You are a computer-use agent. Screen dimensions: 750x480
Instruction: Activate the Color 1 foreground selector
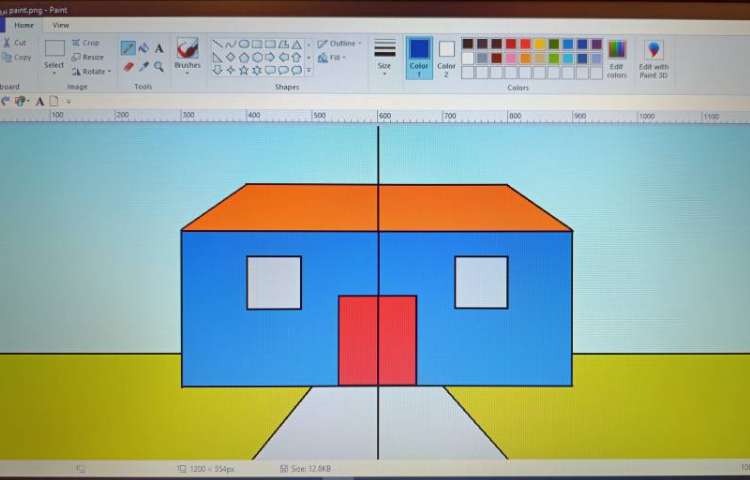419,57
